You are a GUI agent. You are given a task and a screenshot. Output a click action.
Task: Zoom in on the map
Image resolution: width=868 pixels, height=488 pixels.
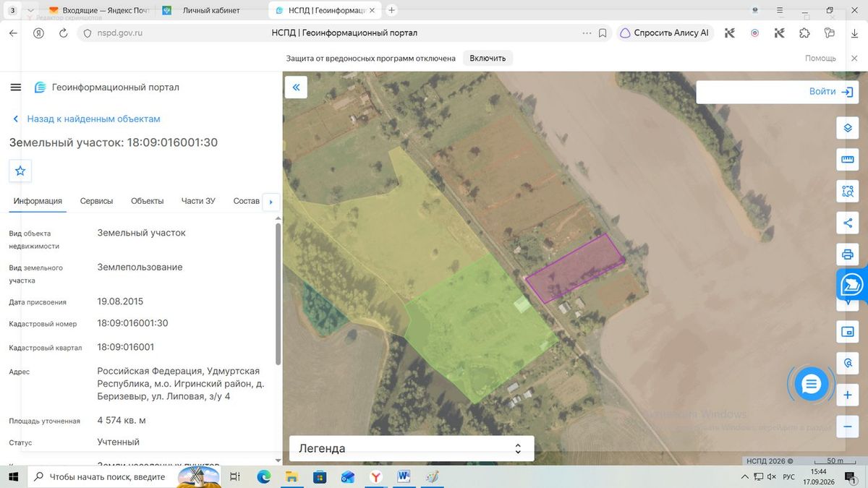[x=847, y=395]
